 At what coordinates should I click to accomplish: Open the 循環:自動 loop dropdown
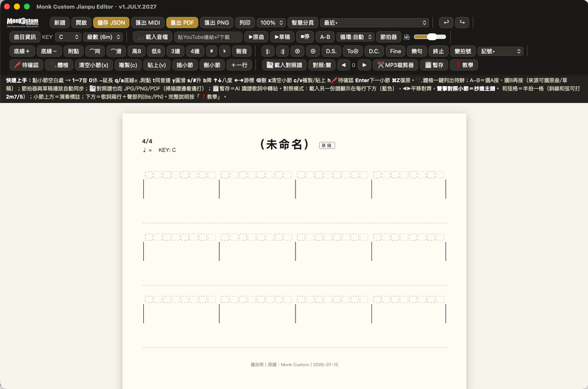(x=355, y=37)
